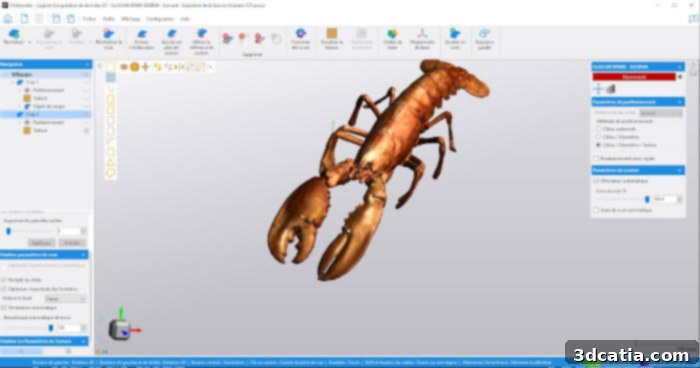Click the Appliquer button
This screenshot has width=700, height=368.
tap(42, 243)
